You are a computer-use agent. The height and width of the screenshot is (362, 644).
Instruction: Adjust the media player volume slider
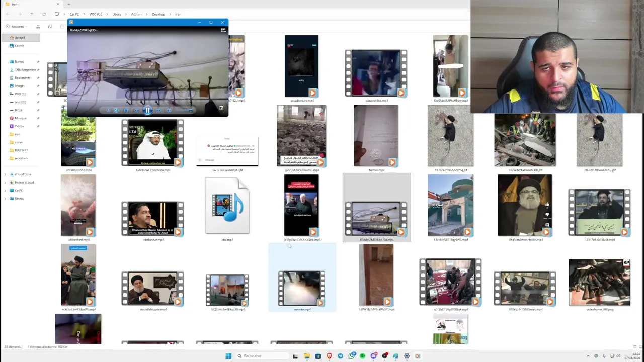pyautogui.click(x=184, y=110)
